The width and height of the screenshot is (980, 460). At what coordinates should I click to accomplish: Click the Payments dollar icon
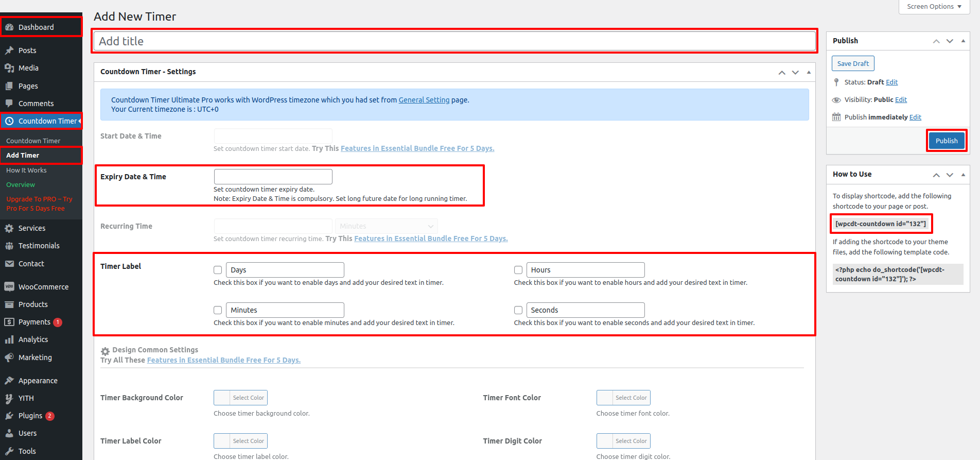9,322
